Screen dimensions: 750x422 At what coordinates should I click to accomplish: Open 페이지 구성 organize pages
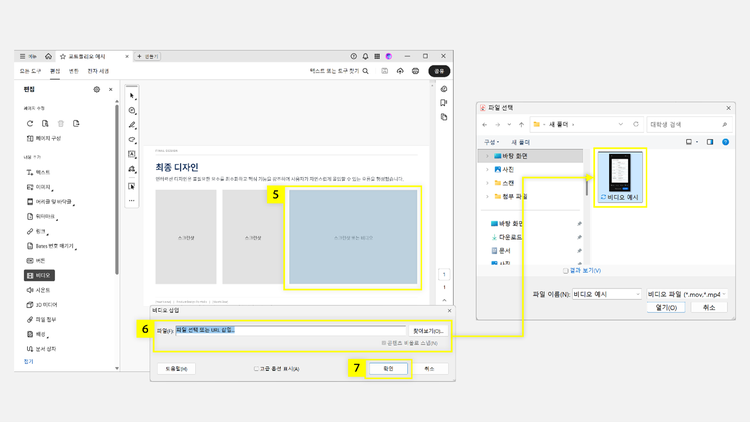click(x=44, y=138)
